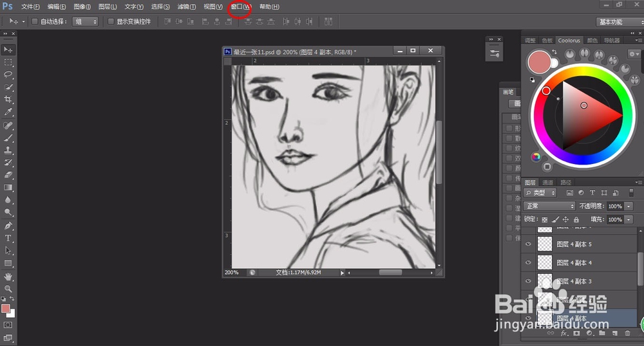Swap colors arrow in Coolorus panel
The width and height of the screenshot is (644, 346).
coord(554,52)
